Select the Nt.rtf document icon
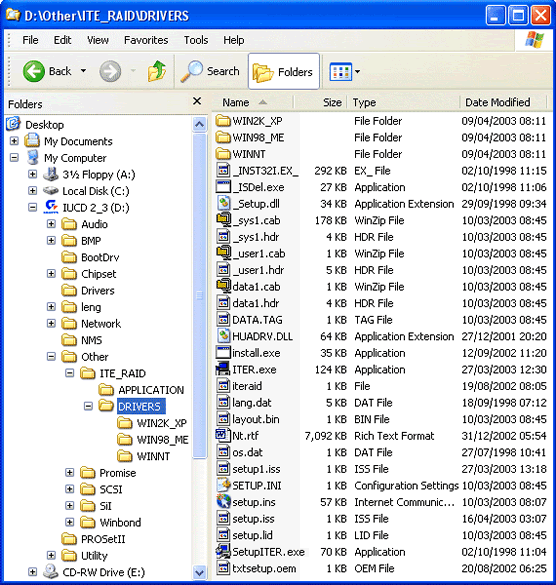556x585 pixels. pos(223,435)
